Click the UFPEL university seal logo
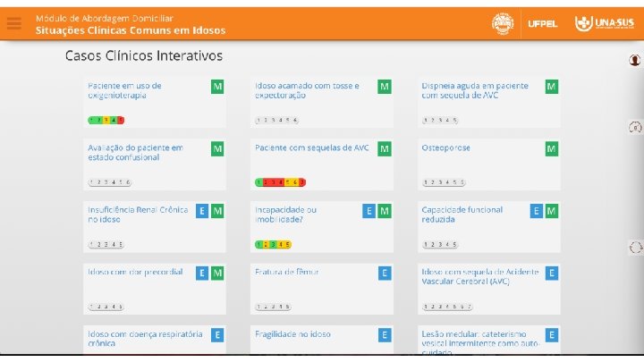 click(x=504, y=23)
